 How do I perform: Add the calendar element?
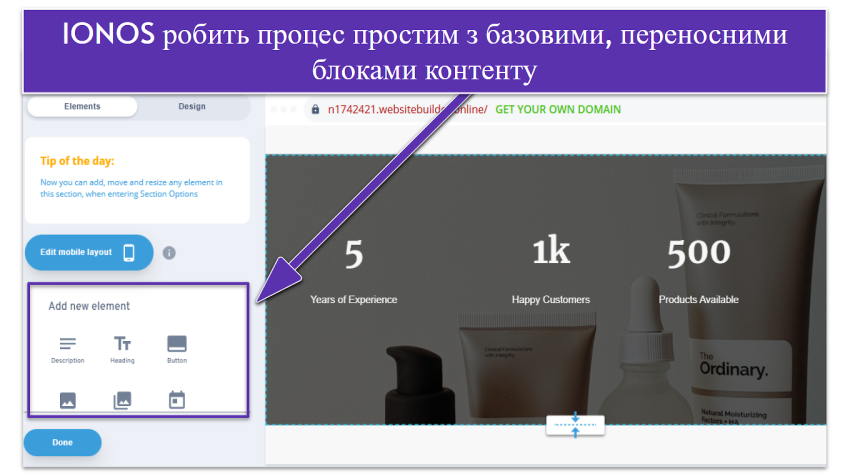click(177, 400)
